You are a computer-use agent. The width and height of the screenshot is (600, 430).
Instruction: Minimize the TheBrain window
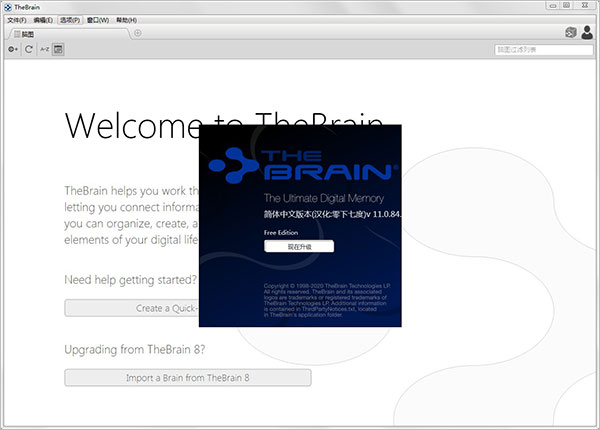[x=553, y=6]
